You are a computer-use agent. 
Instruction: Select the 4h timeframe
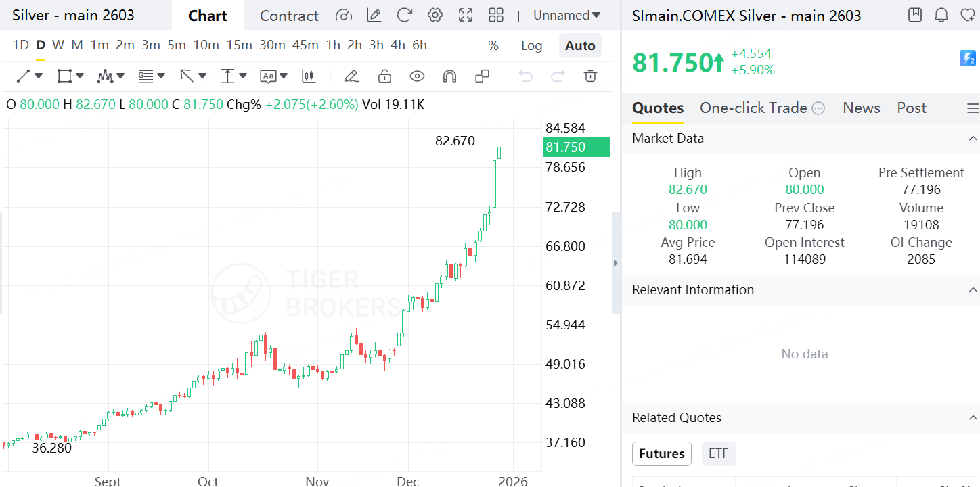pyautogui.click(x=398, y=45)
